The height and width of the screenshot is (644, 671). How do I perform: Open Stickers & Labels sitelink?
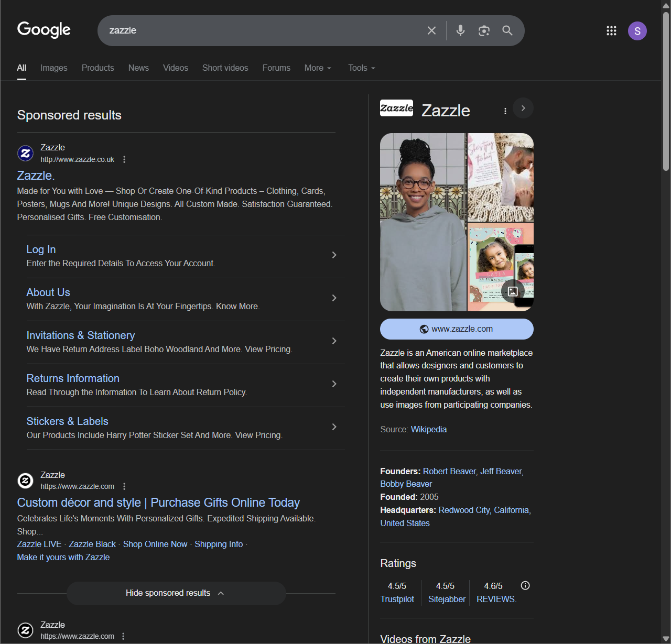[x=68, y=421]
